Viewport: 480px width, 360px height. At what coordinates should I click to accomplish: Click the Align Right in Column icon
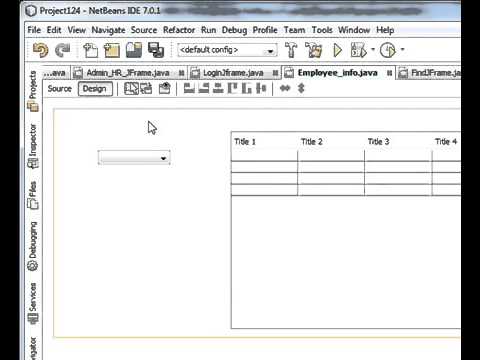click(204, 88)
